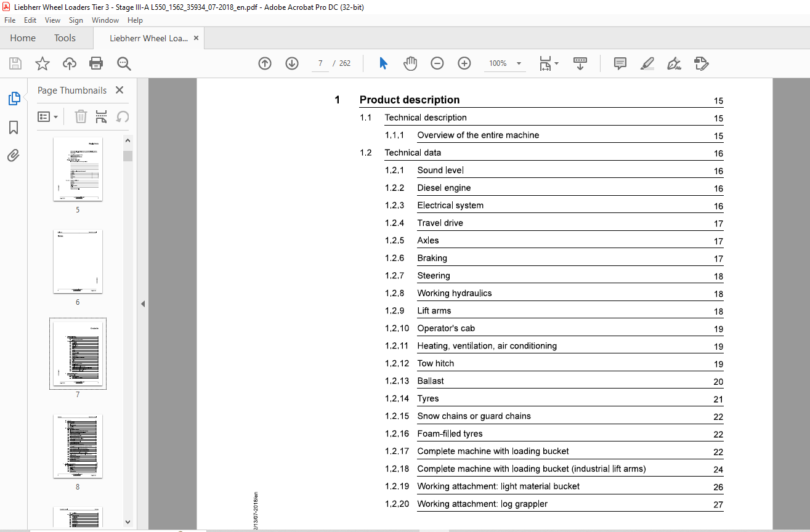The image size is (810, 532).
Task: Go to the next page with down arrow
Action: (x=292, y=63)
